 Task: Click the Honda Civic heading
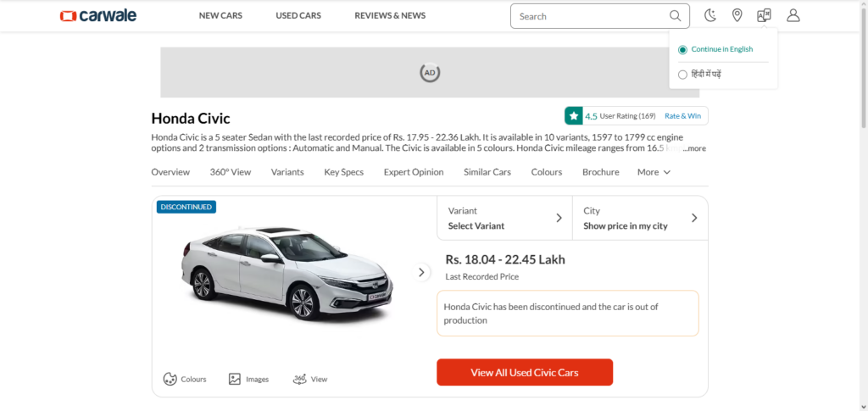pos(191,119)
